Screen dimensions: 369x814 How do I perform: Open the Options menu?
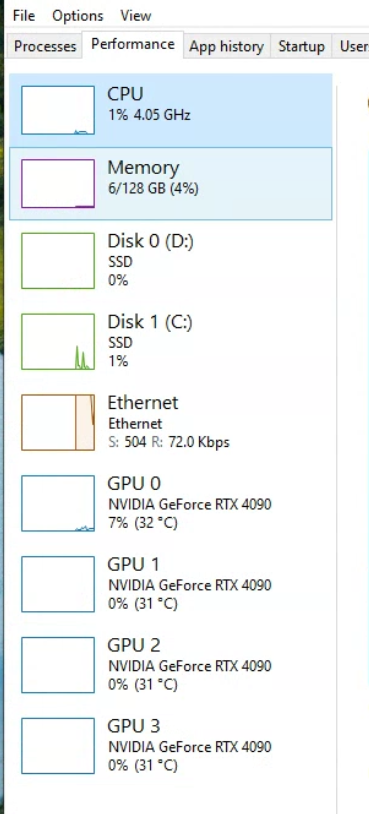77,16
